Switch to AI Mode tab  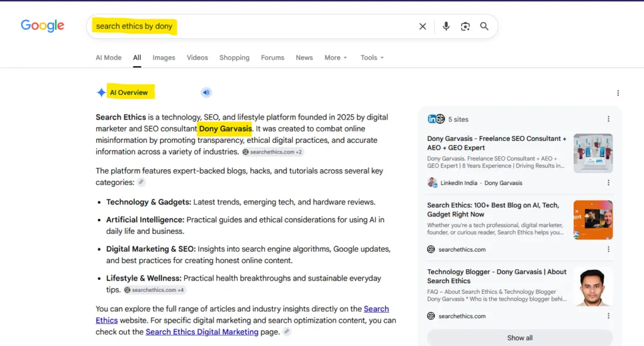click(108, 57)
